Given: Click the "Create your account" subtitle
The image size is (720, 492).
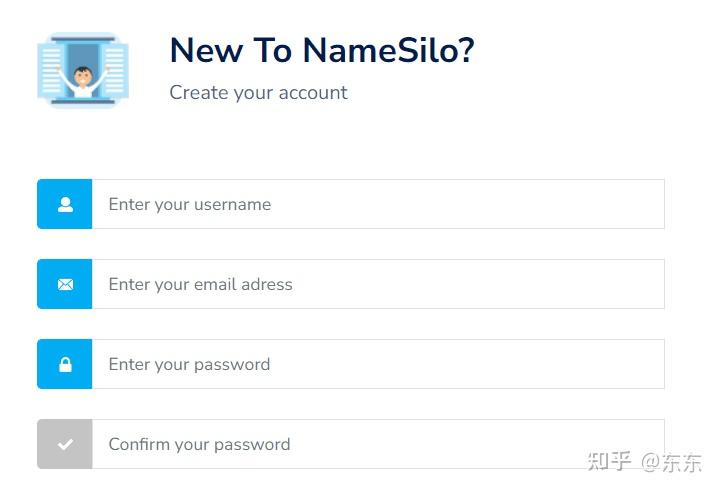Looking at the screenshot, I should (x=258, y=93).
